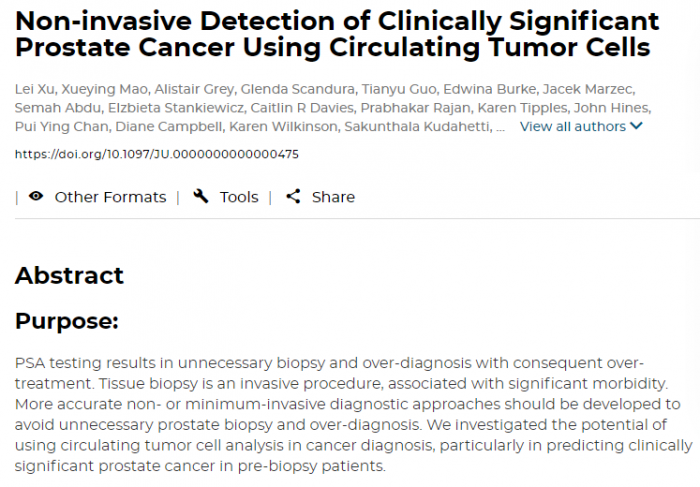Open the Other Formats menu
Image resolution: width=700 pixels, height=487 pixels.
pos(110,197)
